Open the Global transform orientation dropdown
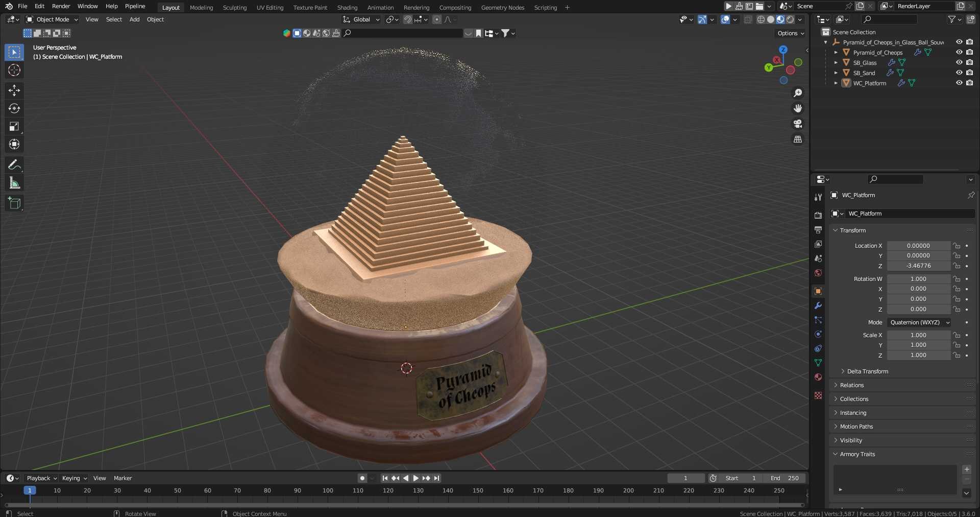Screen dimensions: 980x517 pyautogui.click(x=361, y=19)
